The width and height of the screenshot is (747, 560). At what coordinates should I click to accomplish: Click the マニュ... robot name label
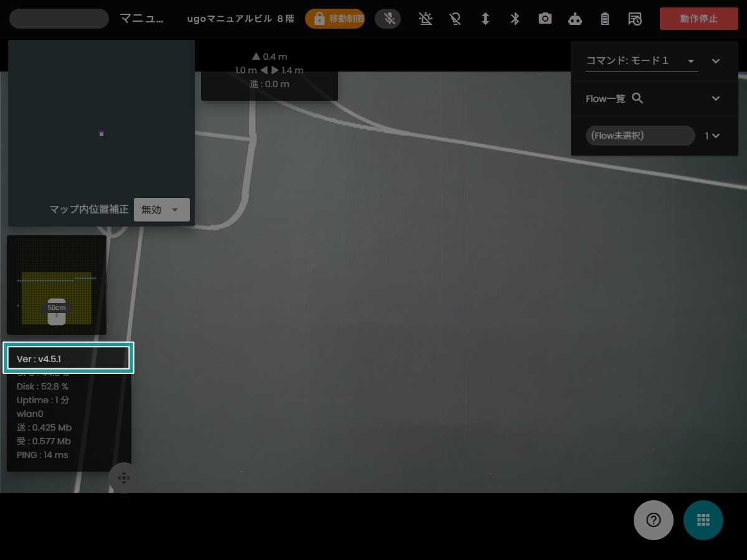click(x=142, y=19)
